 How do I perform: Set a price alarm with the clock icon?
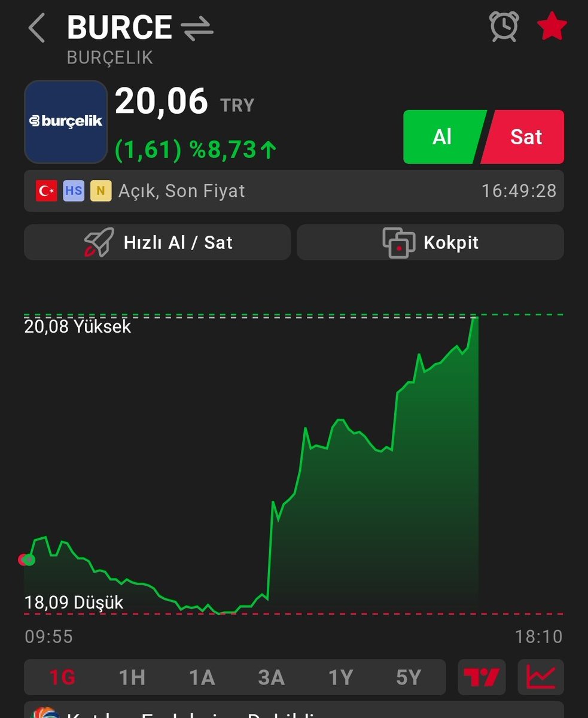[x=504, y=27]
